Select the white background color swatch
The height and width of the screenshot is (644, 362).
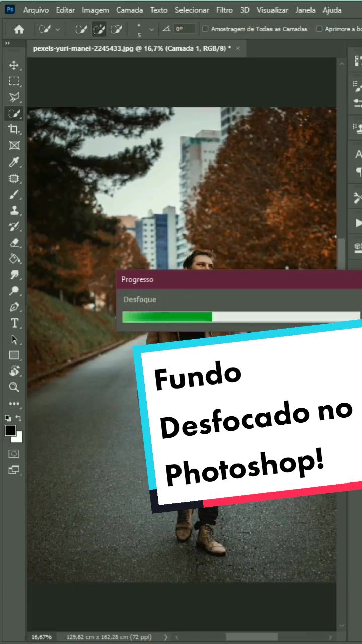pos(19,438)
